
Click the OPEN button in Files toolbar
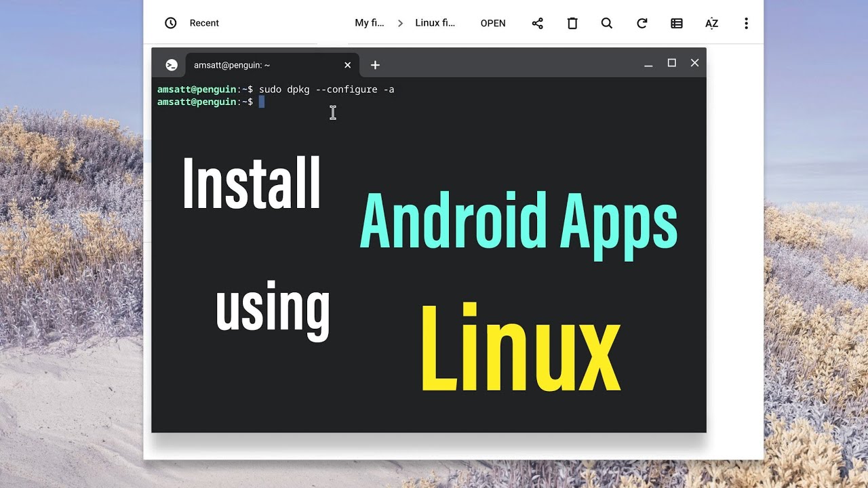point(493,23)
